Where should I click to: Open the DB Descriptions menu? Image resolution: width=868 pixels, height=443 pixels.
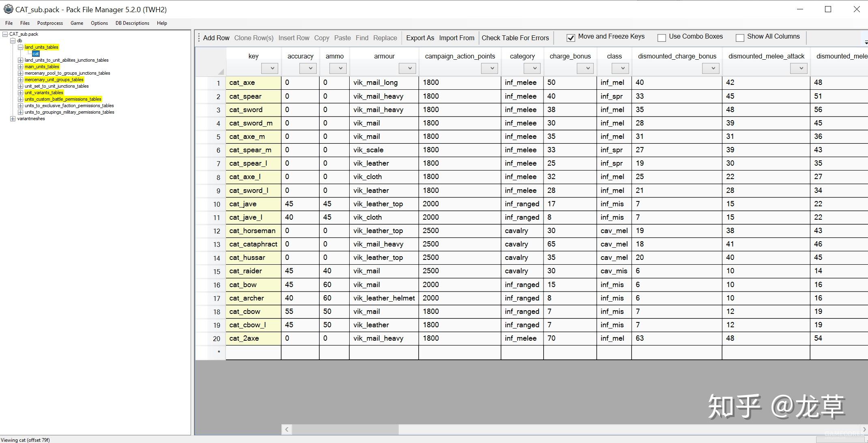click(x=132, y=23)
